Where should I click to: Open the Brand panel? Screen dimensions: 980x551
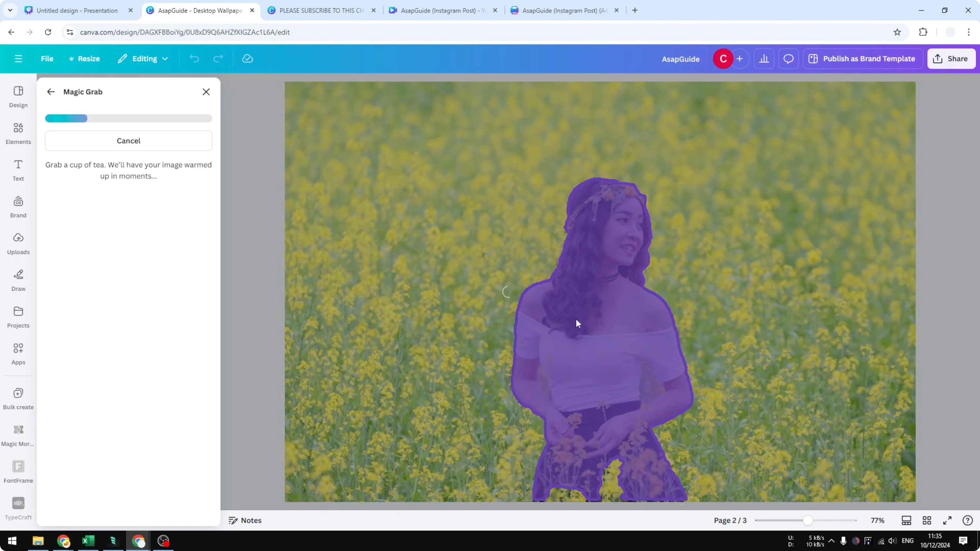click(x=18, y=207)
